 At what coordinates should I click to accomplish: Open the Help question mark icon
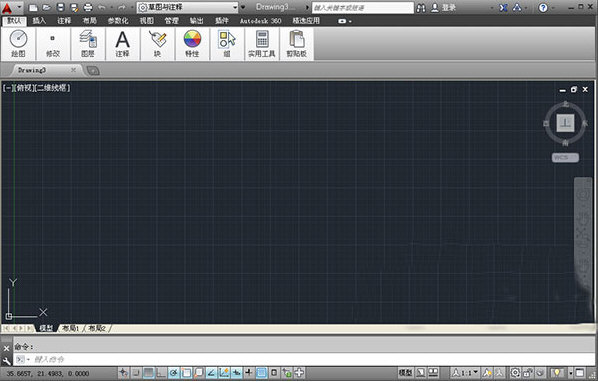[543, 8]
